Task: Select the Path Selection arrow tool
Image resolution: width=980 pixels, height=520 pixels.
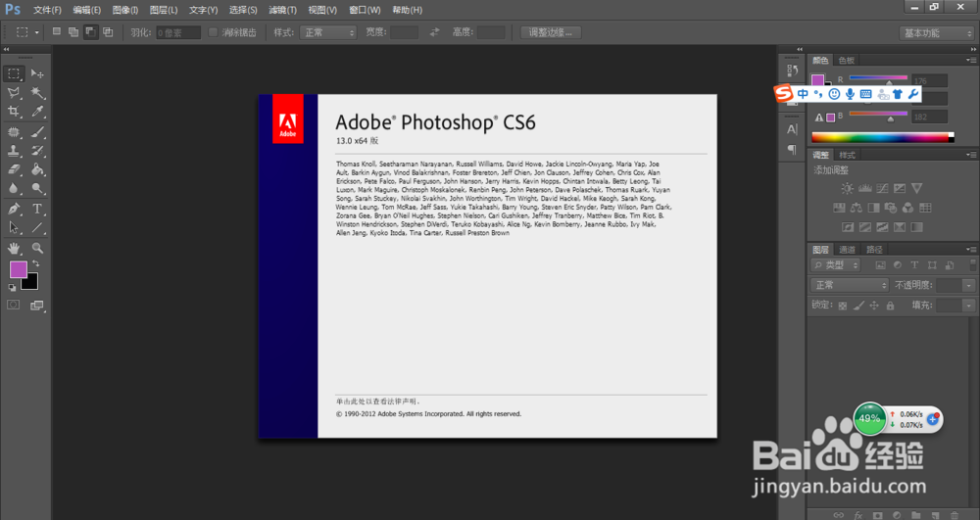Action: (14, 228)
